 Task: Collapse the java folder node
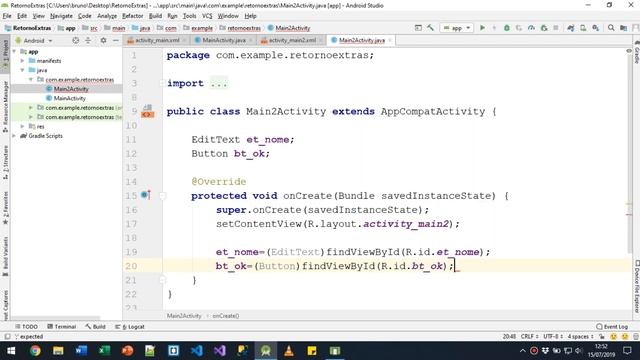point(22,70)
